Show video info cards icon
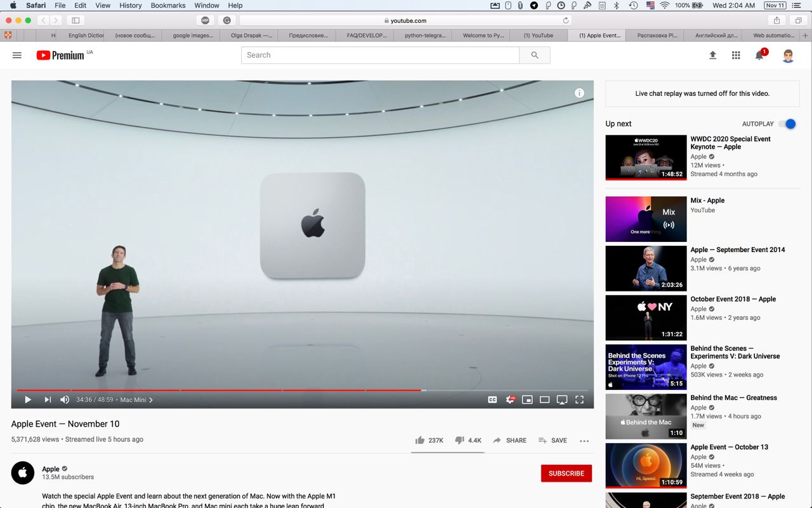This screenshot has height=508, width=812. 579,93
